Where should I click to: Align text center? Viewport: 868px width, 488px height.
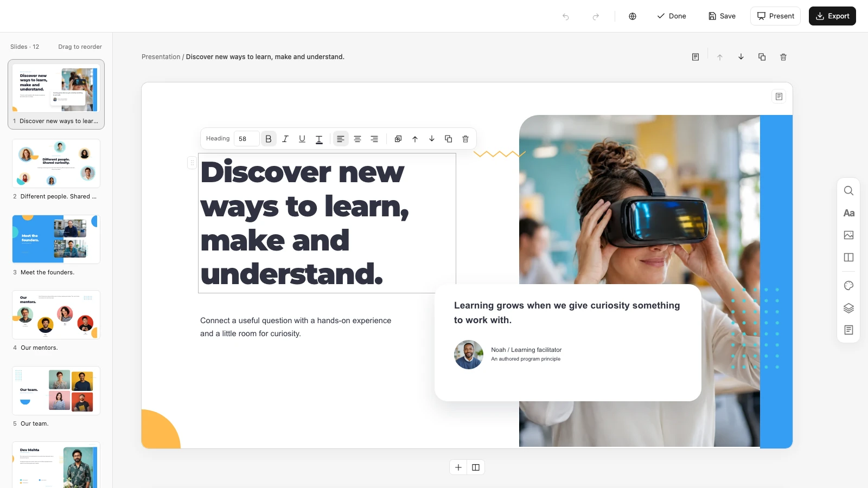[358, 139]
